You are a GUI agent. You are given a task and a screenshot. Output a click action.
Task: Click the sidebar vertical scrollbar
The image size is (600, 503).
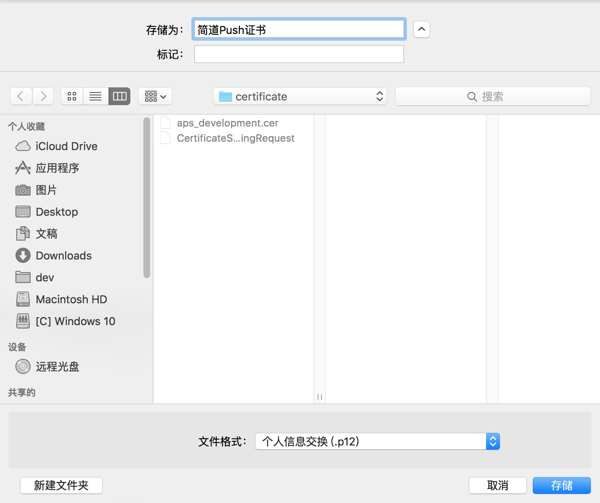point(147,197)
